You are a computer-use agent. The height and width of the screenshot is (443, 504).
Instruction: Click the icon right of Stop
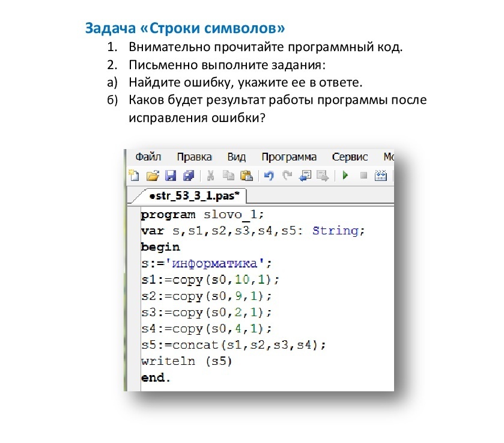click(x=381, y=176)
